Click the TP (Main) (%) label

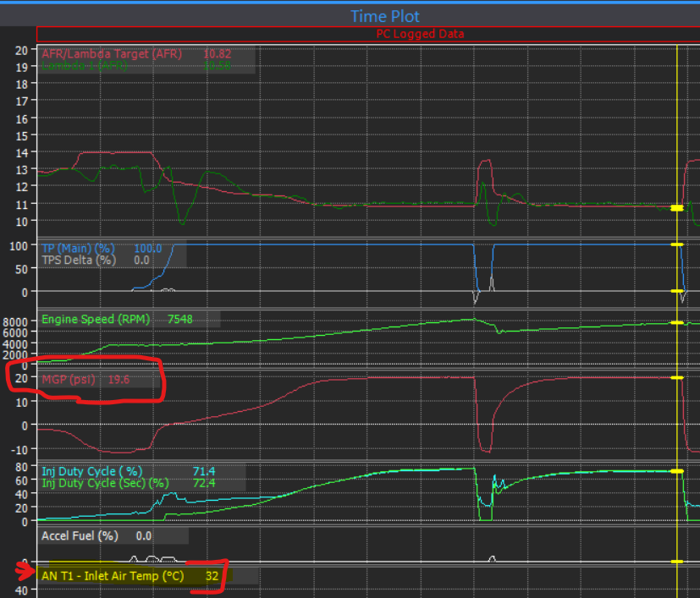[78, 249]
